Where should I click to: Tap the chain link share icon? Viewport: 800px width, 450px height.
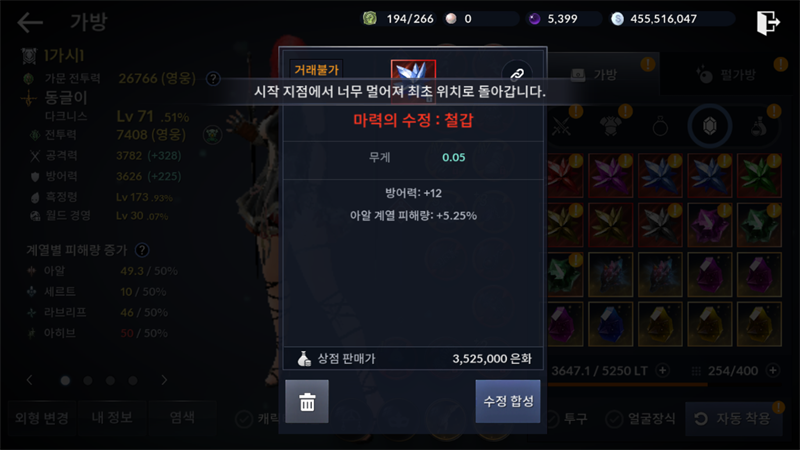click(x=516, y=74)
